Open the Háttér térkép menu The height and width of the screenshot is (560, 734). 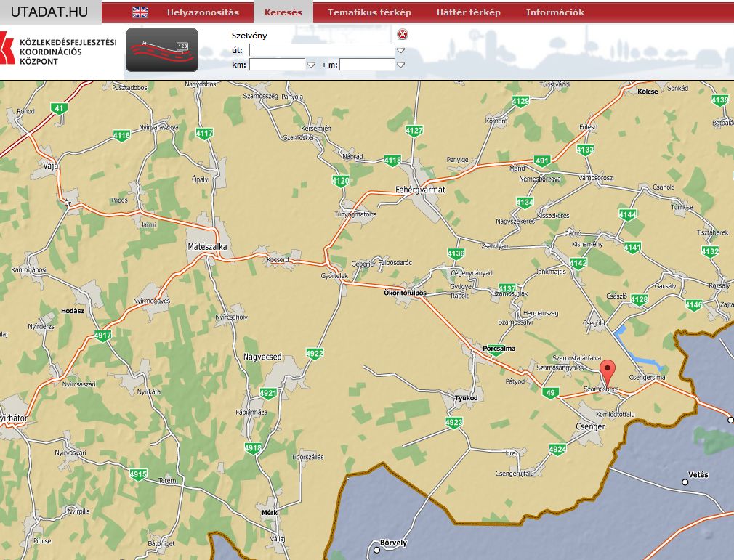pyautogui.click(x=469, y=12)
